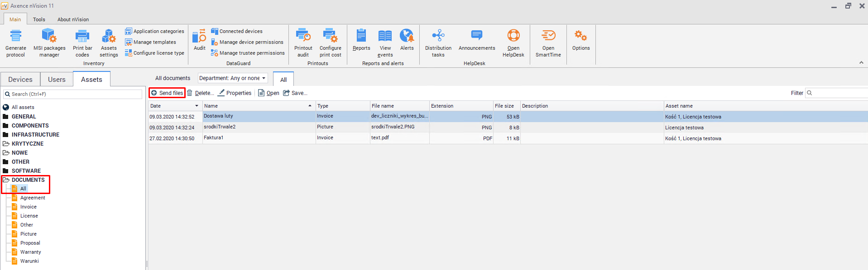This screenshot has width=868, height=270.
Task: Open Distribution tasks
Action: [x=438, y=36]
